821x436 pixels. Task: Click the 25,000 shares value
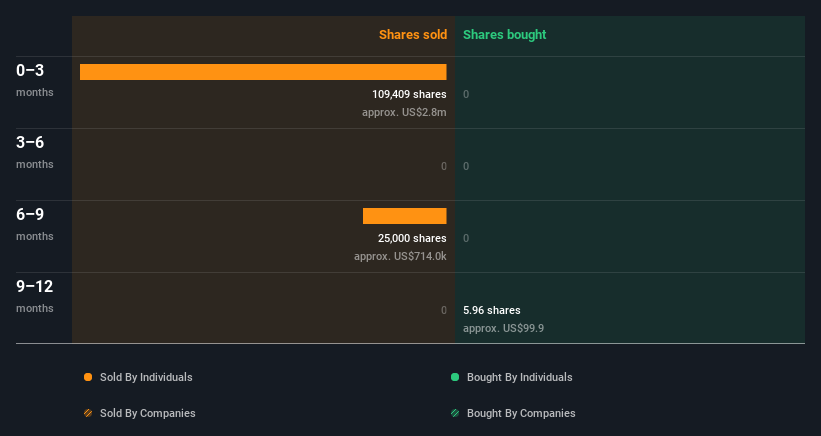[412, 238]
